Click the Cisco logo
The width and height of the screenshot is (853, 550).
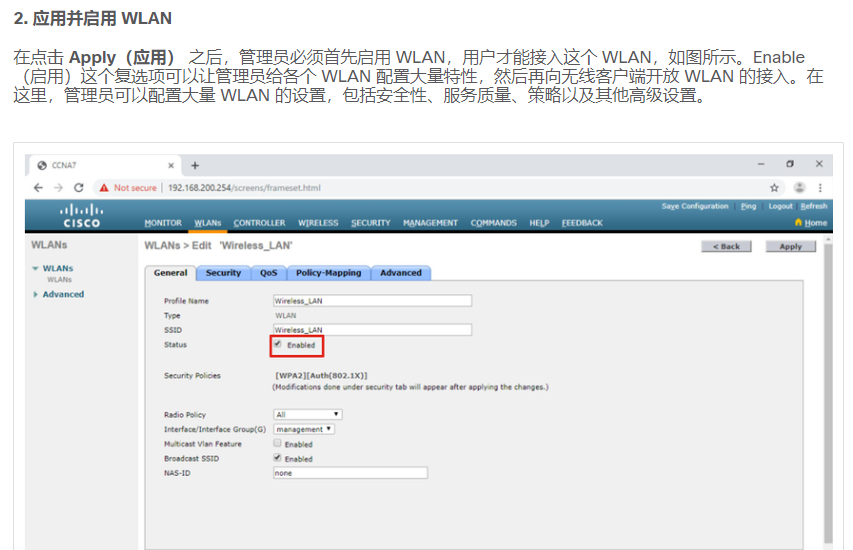coord(82,216)
